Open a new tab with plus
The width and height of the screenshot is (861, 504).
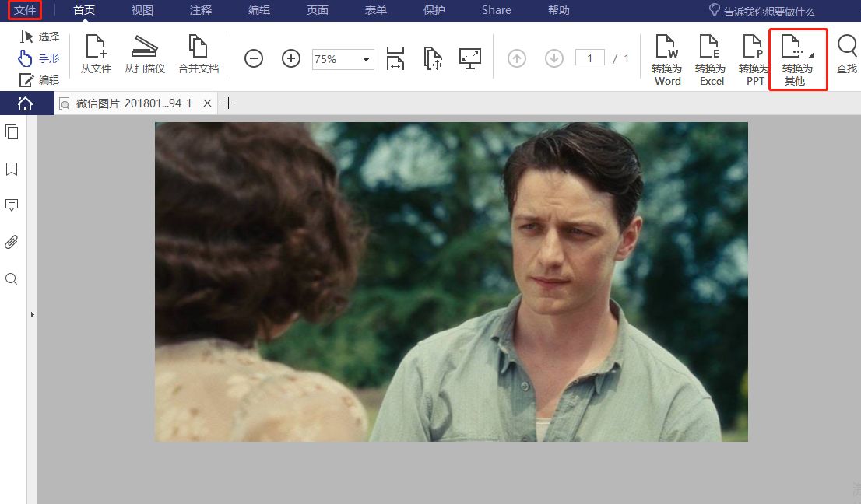click(x=229, y=103)
